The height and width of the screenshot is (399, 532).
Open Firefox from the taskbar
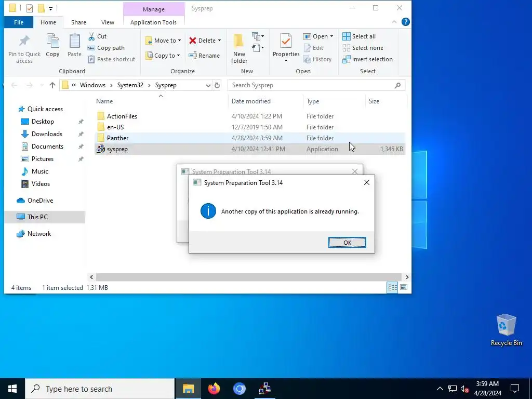[x=214, y=389]
